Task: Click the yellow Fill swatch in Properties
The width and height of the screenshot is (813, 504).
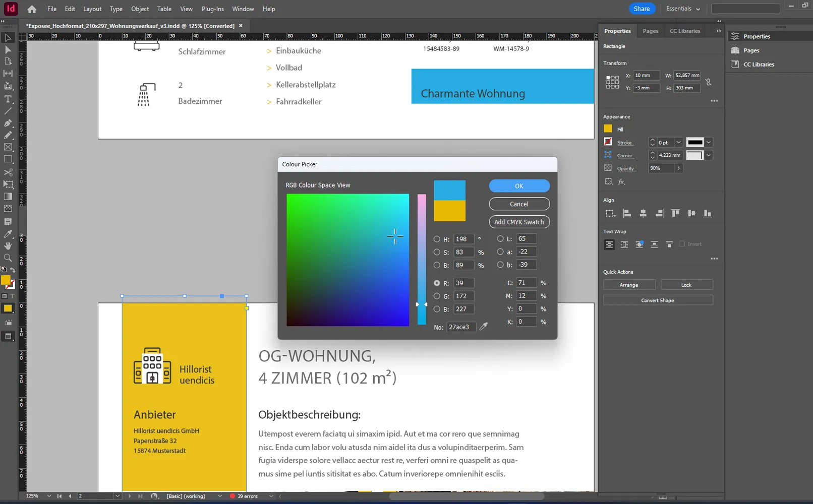Action: coord(608,129)
